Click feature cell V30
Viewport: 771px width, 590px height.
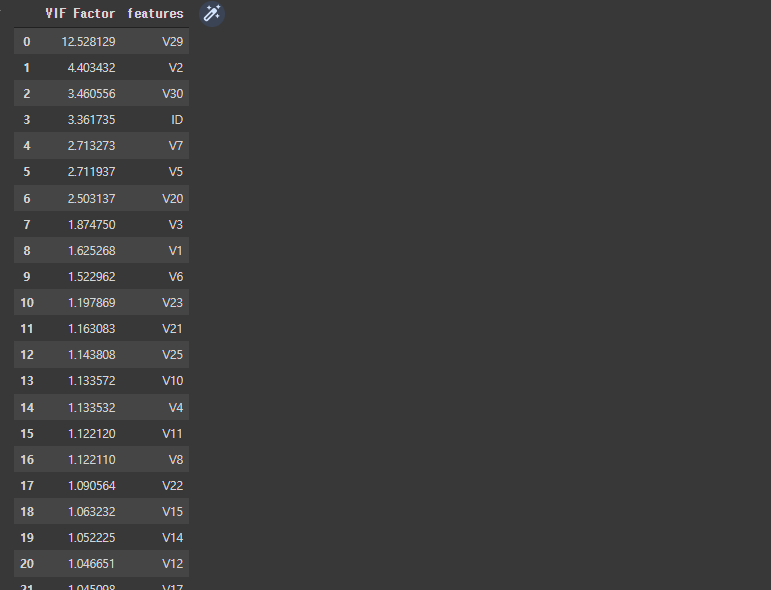173,94
